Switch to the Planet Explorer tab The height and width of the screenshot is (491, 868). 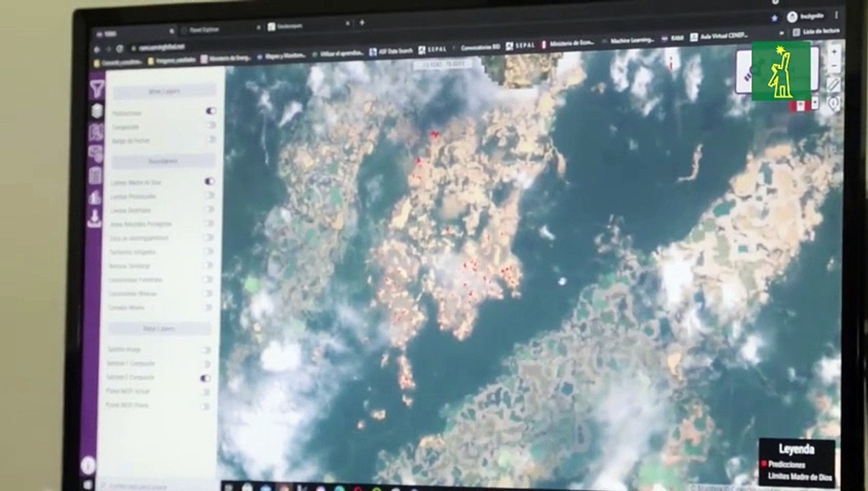220,28
